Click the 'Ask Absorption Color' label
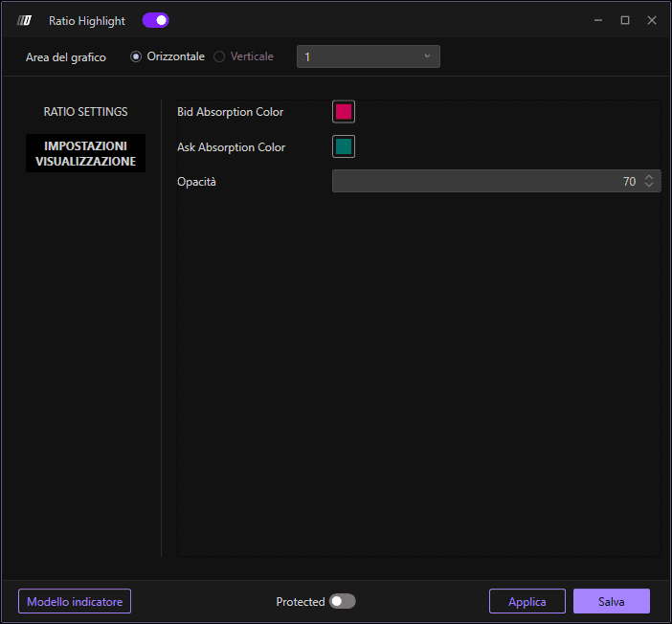 231,147
